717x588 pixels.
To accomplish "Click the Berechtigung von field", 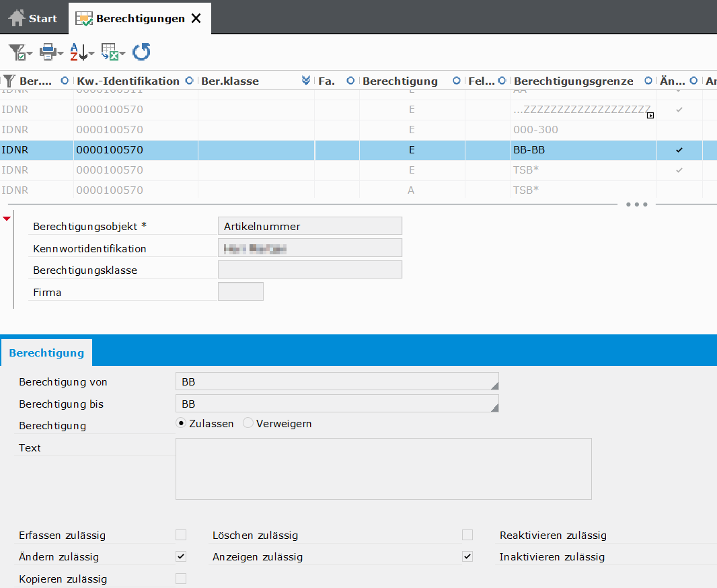I will (336, 381).
